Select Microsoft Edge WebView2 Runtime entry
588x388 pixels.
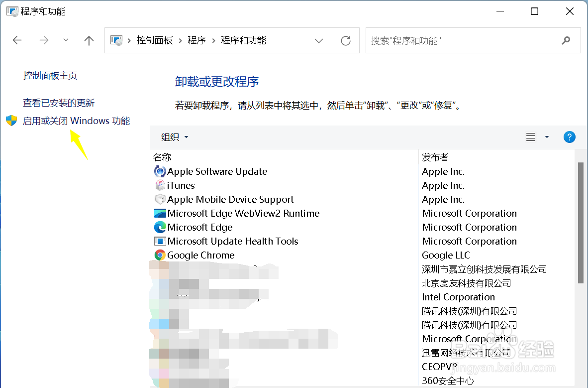(x=243, y=213)
